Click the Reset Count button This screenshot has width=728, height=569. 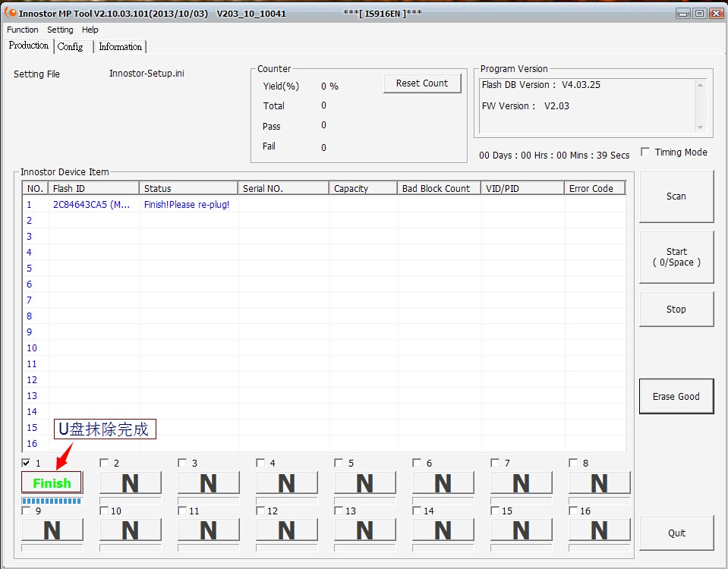[x=422, y=83]
